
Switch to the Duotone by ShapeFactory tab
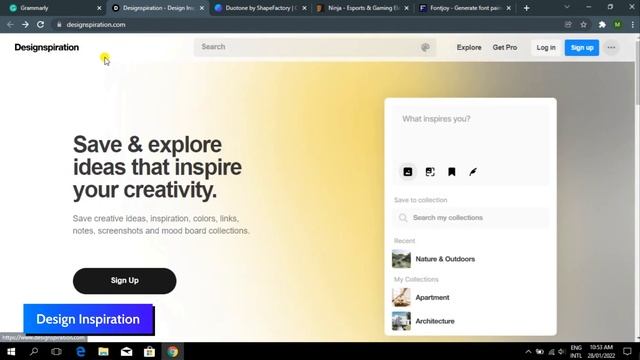pos(260,8)
